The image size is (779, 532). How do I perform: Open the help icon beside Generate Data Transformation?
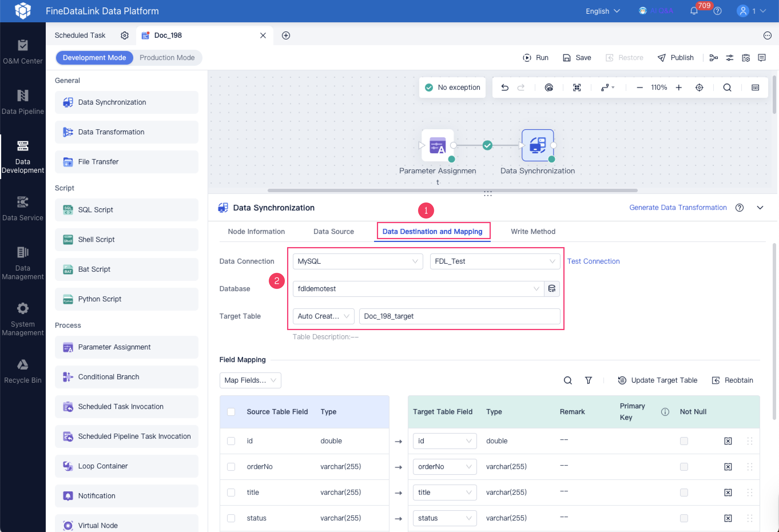click(740, 207)
